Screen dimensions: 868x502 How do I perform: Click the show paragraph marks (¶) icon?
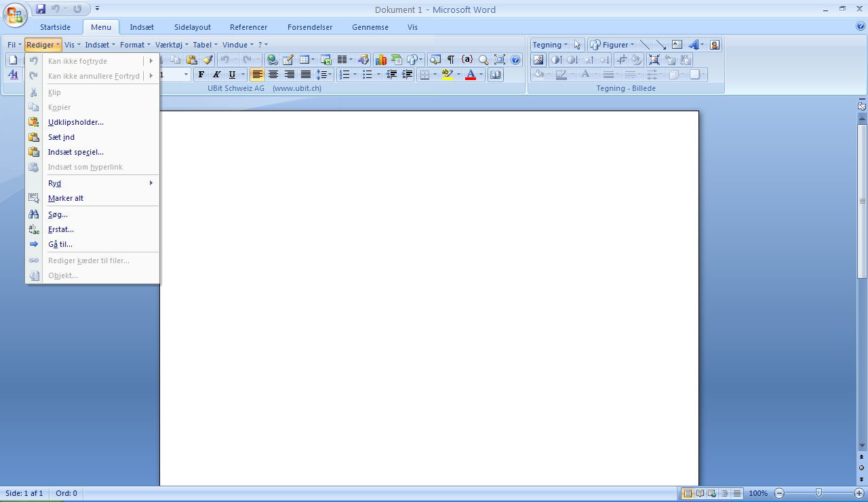[x=451, y=60]
